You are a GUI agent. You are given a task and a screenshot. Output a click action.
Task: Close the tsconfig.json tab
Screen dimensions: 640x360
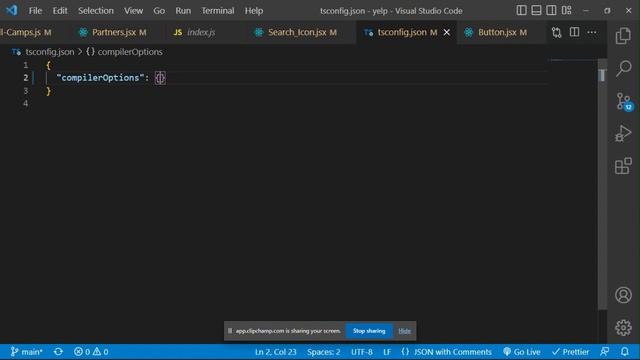click(447, 32)
